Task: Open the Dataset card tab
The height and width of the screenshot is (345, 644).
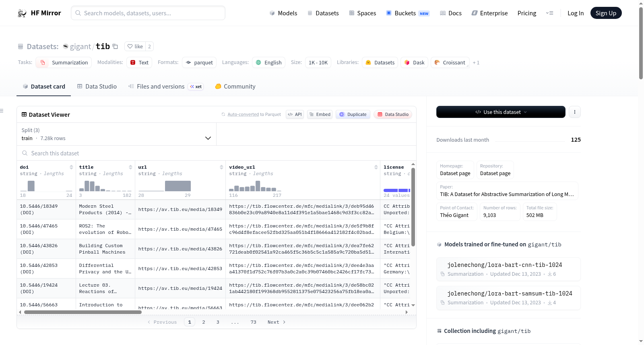Action: [x=43, y=87]
